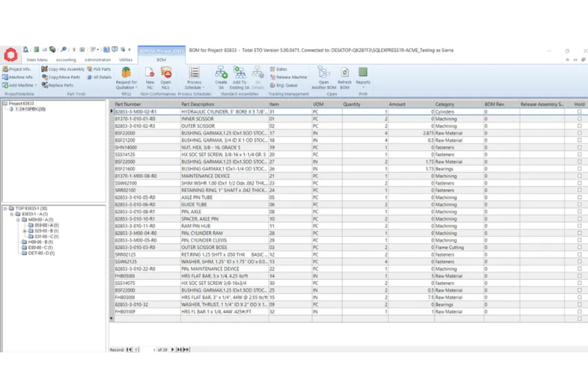Open the Request for Quotation tool
Viewport: 588px width, 392px height.
126,78
